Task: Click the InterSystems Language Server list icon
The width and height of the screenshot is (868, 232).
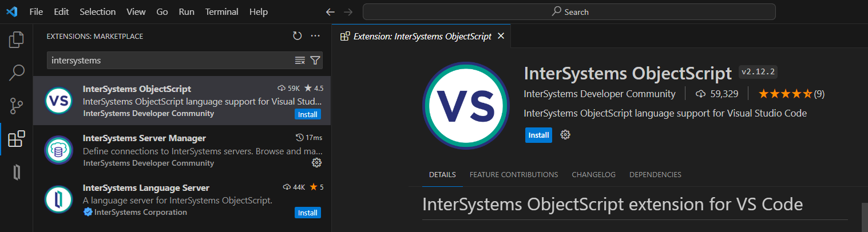Action: point(58,199)
